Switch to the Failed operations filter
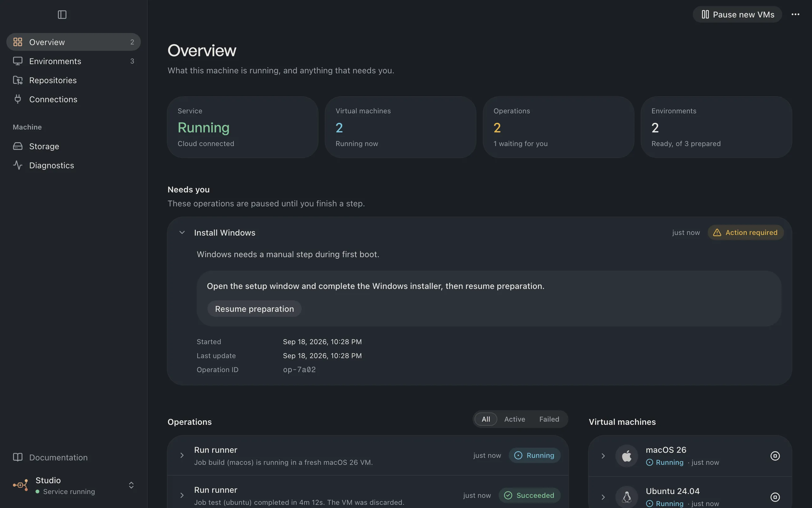 tap(549, 419)
